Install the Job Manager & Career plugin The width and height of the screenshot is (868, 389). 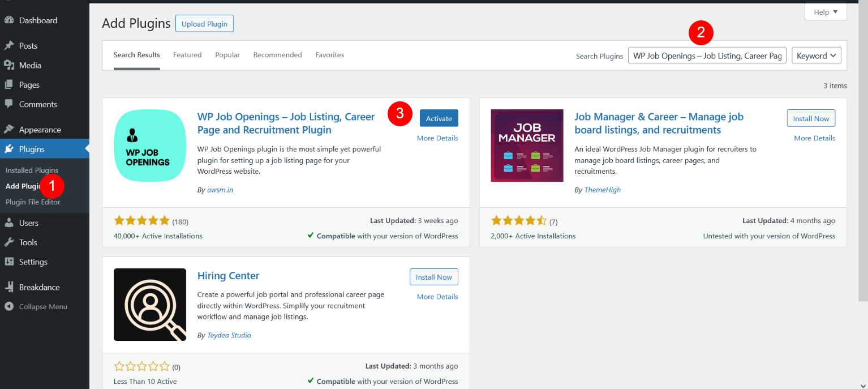pyautogui.click(x=811, y=118)
